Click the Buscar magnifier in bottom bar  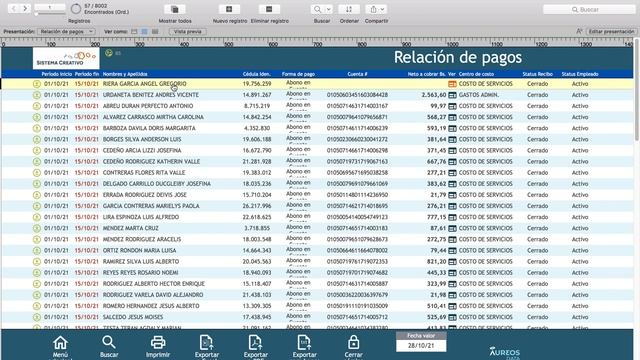coord(109,342)
